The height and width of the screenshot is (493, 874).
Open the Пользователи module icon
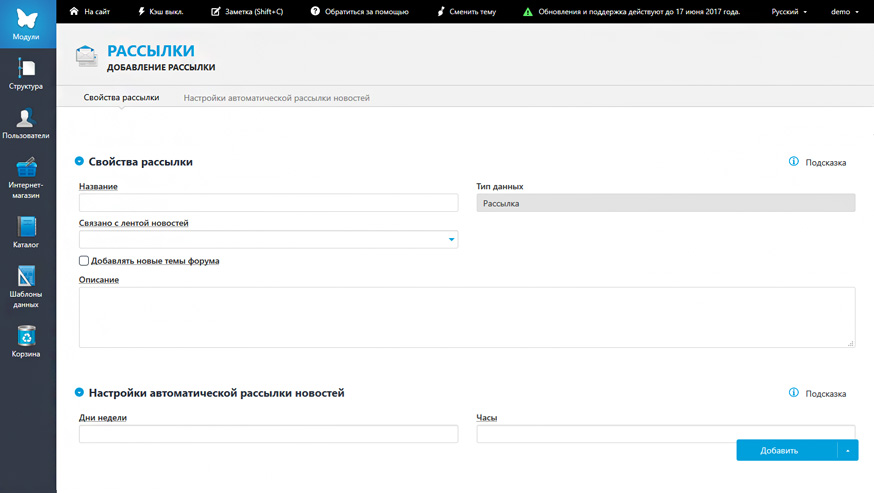coord(25,118)
